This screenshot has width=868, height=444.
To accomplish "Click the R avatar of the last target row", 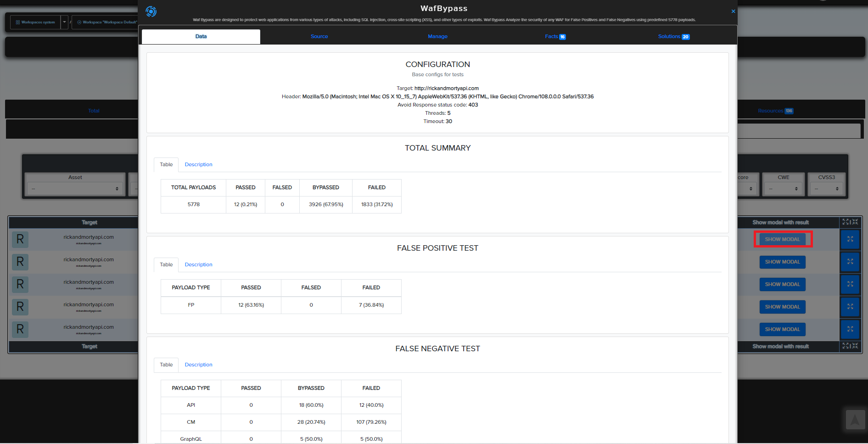I will 20,329.
